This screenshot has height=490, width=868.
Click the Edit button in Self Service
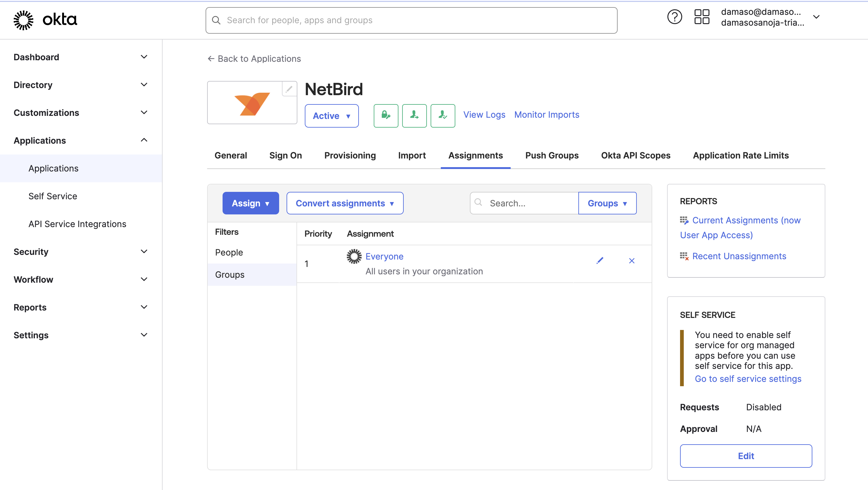(746, 455)
